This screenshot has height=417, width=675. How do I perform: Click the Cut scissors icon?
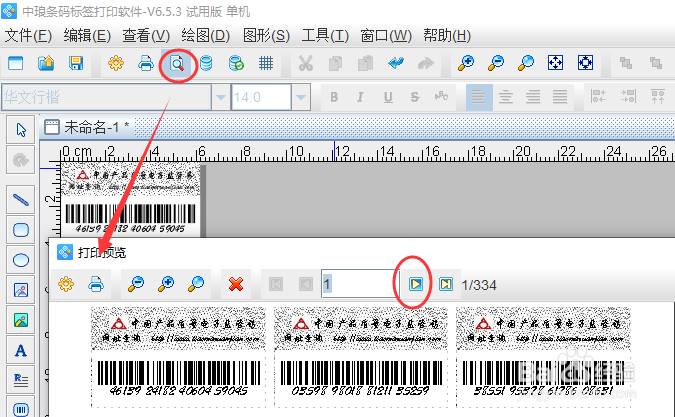click(x=306, y=63)
